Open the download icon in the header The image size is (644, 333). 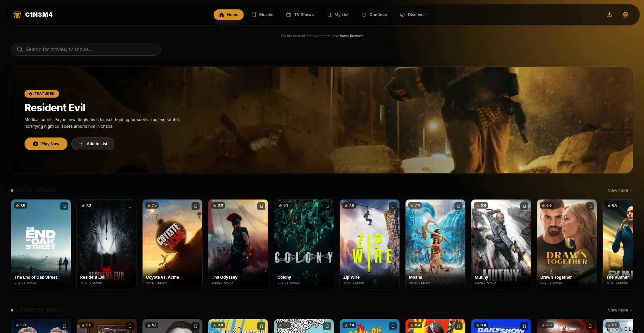pos(609,15)
